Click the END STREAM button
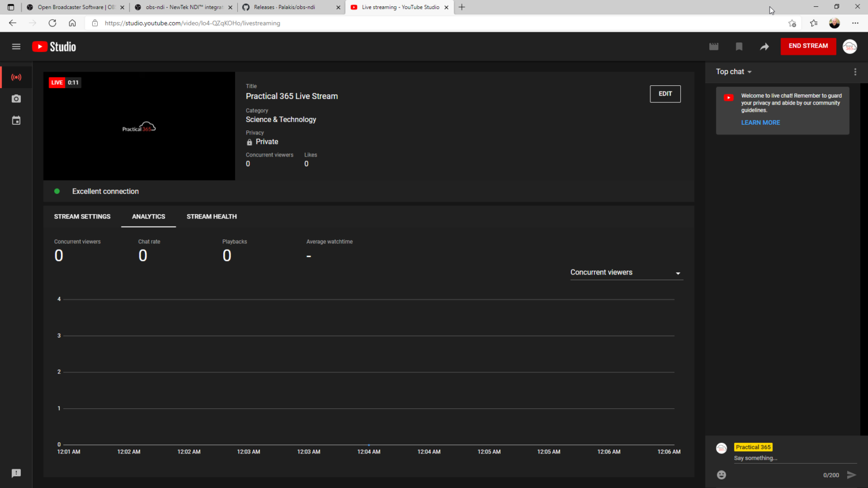This screenshot has height=488, width=868. [x=808, y=46]
